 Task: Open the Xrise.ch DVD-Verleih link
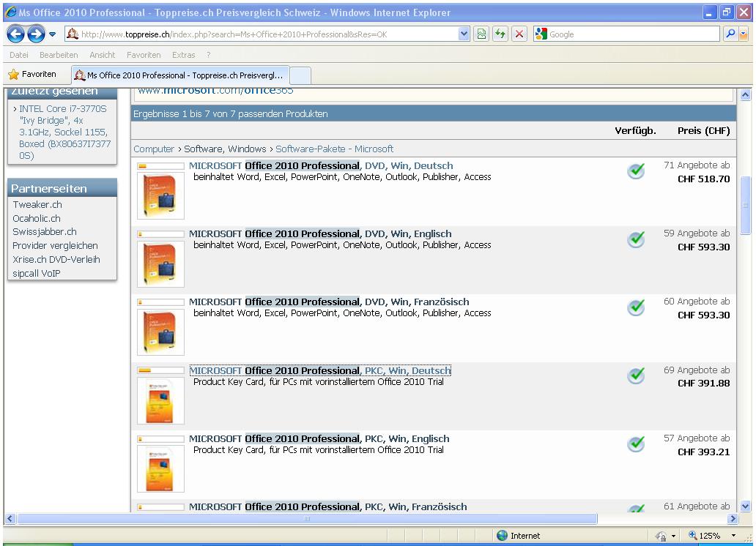click(x=56, y=259)
